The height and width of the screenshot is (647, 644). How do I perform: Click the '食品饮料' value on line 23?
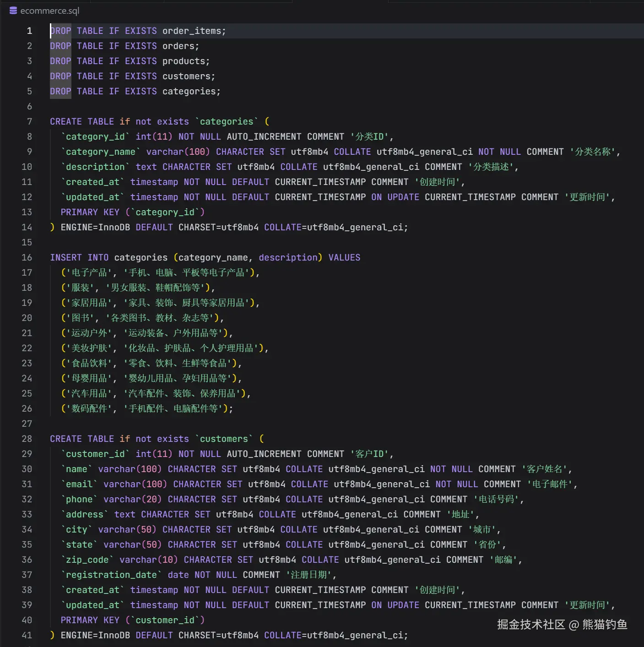click(x=89, y=363)
